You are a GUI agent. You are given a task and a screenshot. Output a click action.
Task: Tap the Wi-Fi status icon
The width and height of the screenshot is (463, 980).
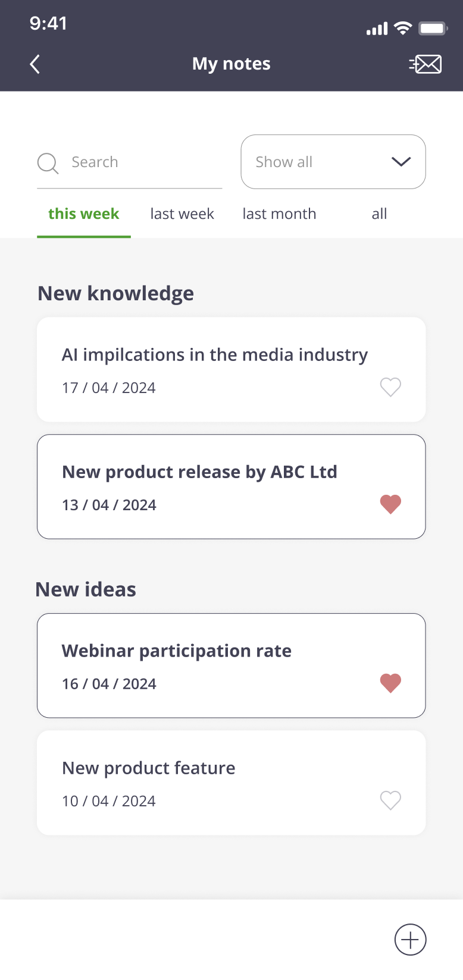[403, 28]
